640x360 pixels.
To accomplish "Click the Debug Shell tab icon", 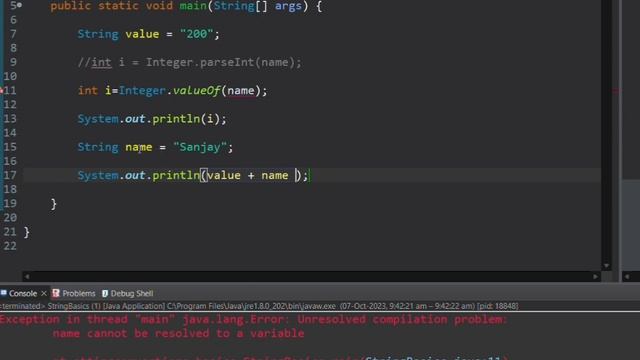I will click(x=105, y=293).
